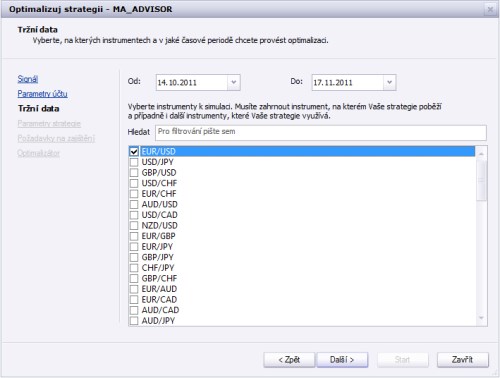500x378 pixels.
Task: Click the instrument list scroll down arrow
Action: click(x=481, y=318)
